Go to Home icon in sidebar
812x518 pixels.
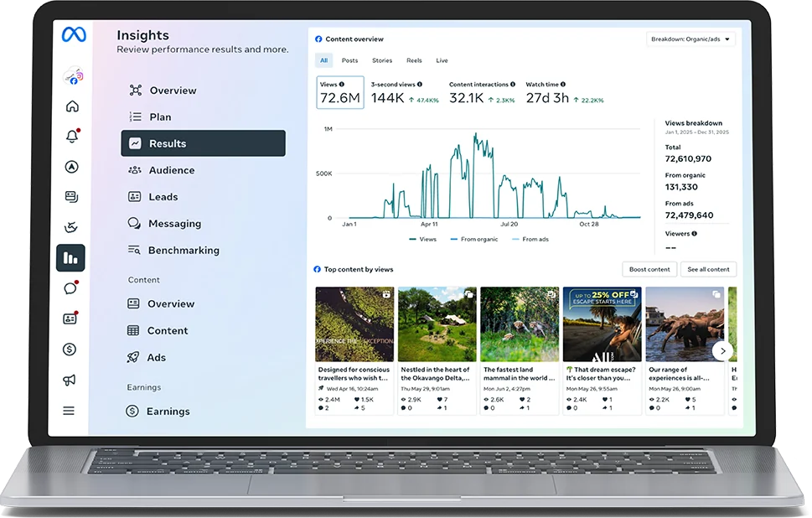click(73, 106)
